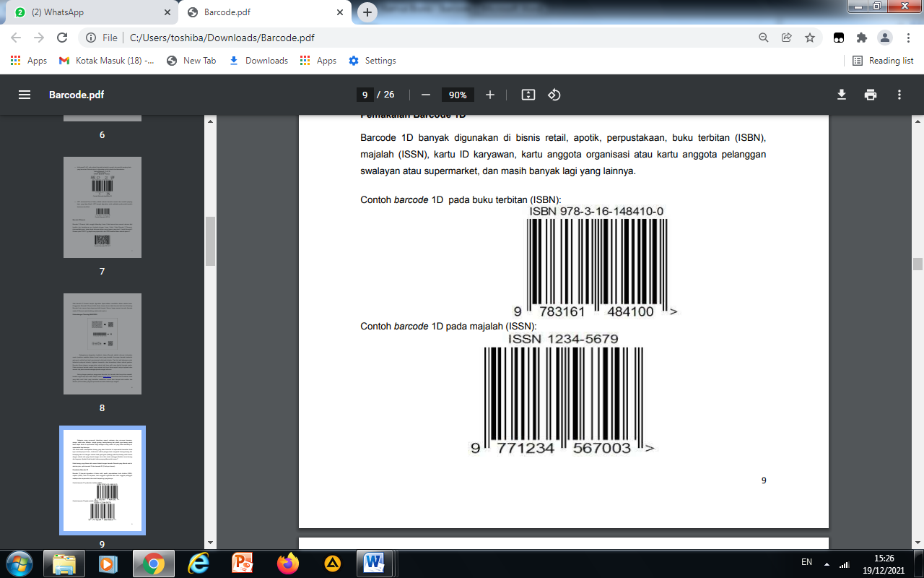The height and width of the screenshot is (578, 924).
Task: Open Internet Explorer from taskbar
Action: tap(198, 563)
